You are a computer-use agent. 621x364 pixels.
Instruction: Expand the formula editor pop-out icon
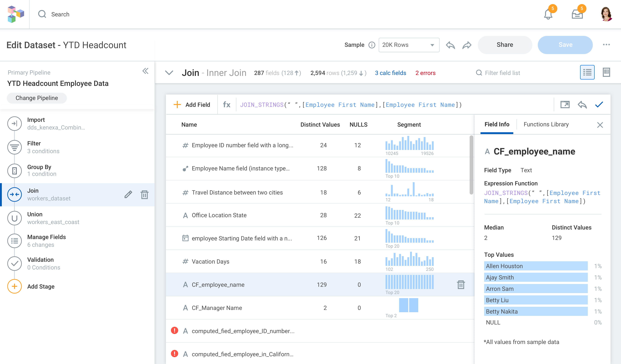click(x=565, y=105)
